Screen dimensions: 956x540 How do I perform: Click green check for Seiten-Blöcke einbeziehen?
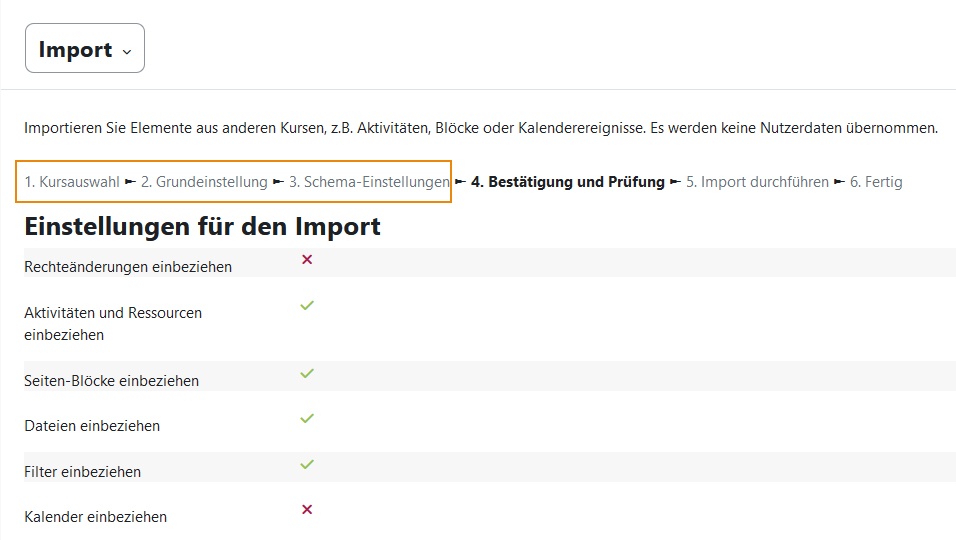(x=307, y=373)
